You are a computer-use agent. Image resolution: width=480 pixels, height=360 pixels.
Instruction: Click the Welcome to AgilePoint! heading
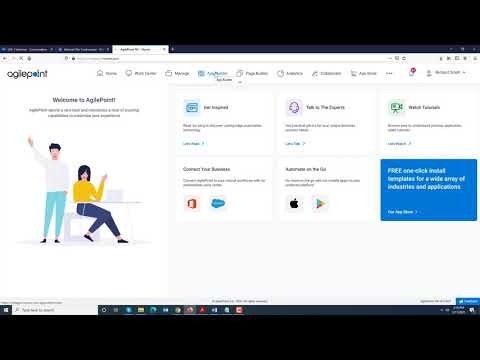pyautogui.click(x=84, y=100)
